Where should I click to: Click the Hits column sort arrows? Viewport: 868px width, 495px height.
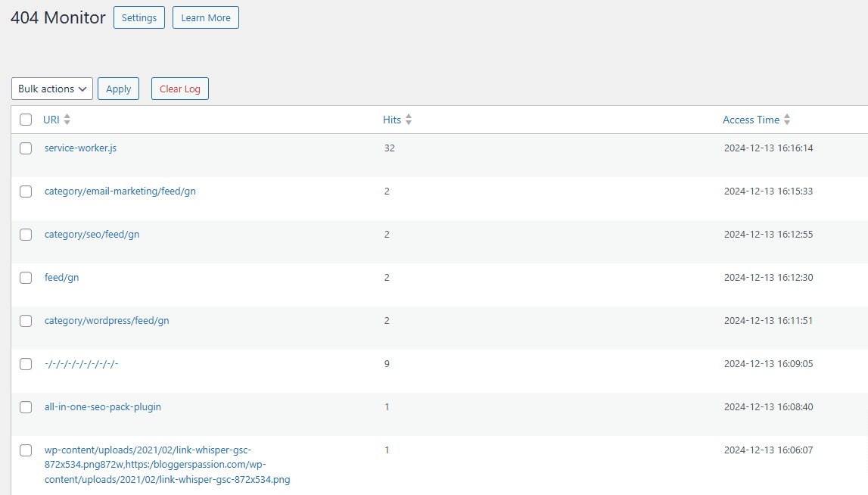[x=409, y=120]
